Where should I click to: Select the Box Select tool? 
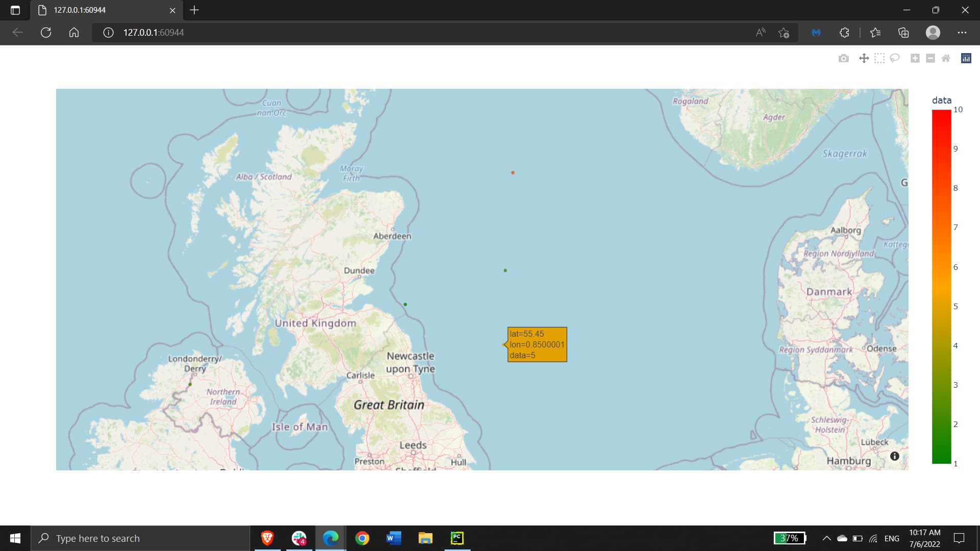879,58
